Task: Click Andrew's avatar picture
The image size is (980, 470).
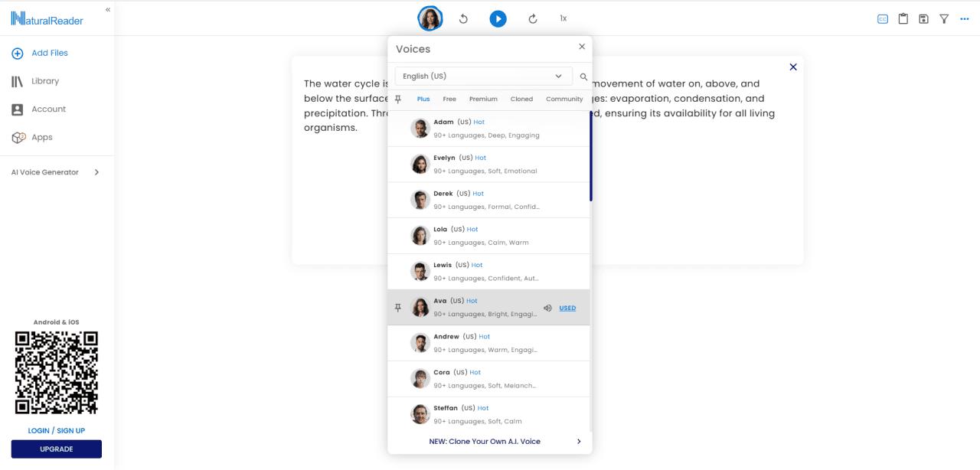Action: (x=420, y=343)
